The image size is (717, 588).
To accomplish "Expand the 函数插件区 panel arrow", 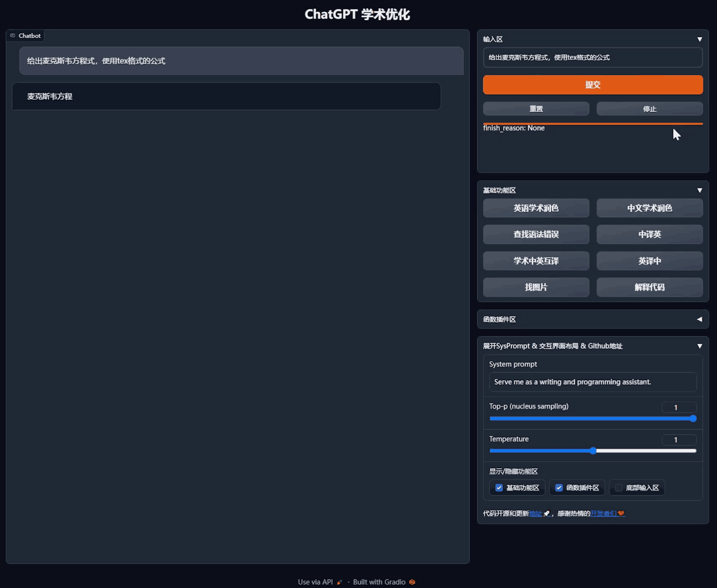I will tap(700, 319).
